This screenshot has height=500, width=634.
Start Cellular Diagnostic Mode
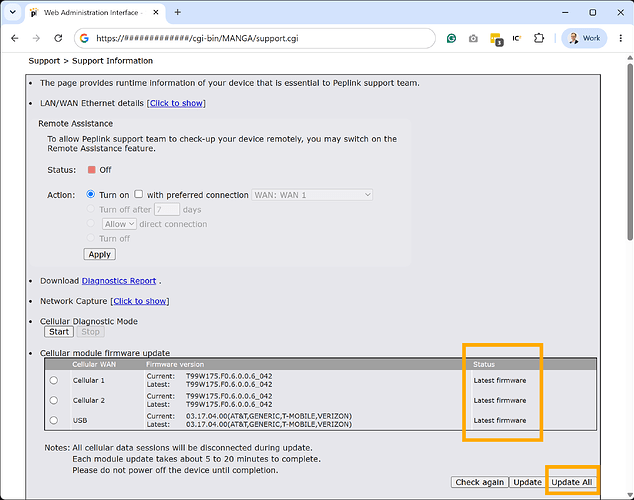(59, 332)
